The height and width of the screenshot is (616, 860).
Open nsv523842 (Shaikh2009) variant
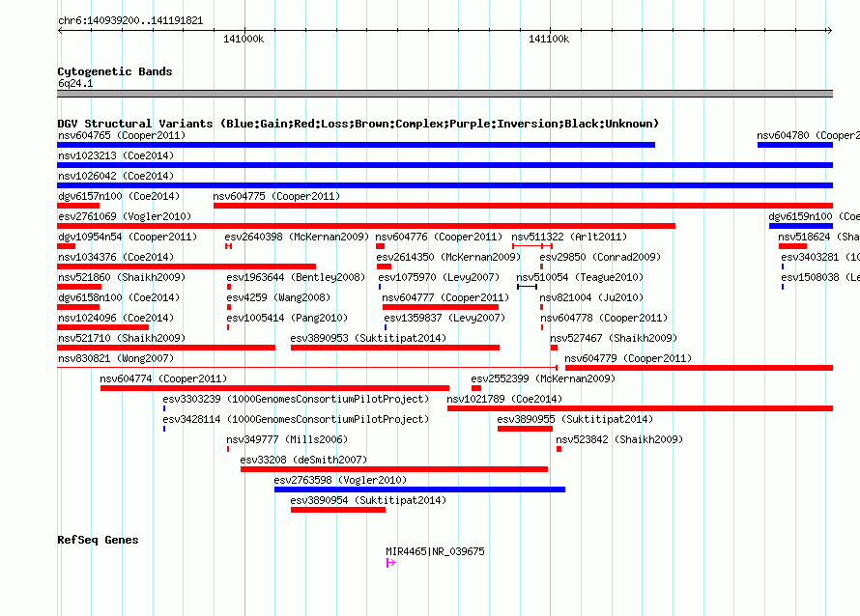coord(619,439)
